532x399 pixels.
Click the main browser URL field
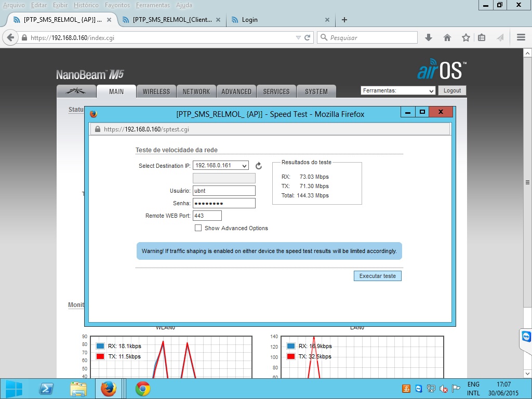tap(163, 37)
